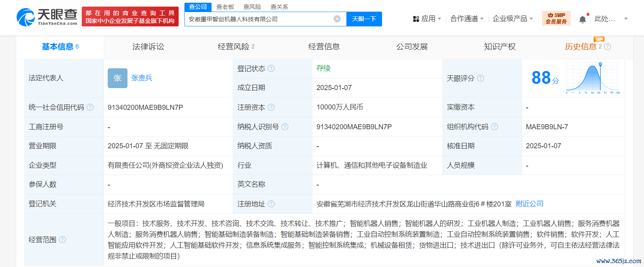Screen dimensions: 644x267
Task: Switch to the 经营风险 tab
Action: (236, 47)
